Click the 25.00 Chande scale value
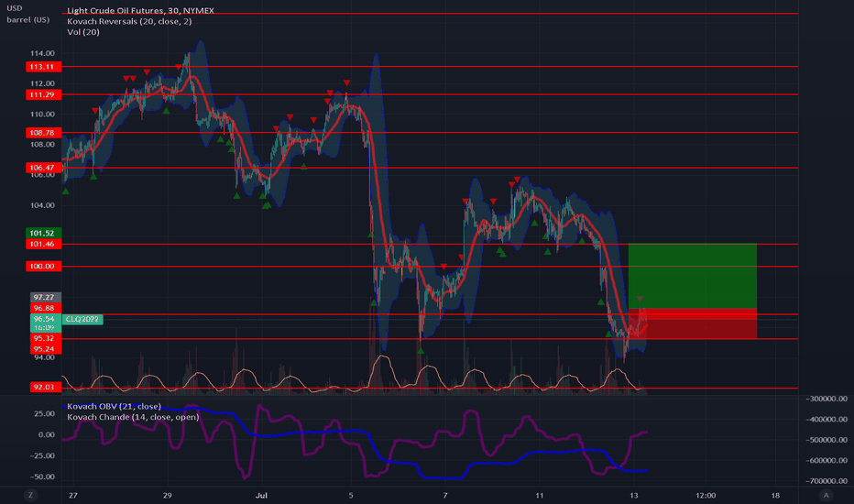Screen dimensions: 854x504 pyautogui.click(x=45, y=413)
